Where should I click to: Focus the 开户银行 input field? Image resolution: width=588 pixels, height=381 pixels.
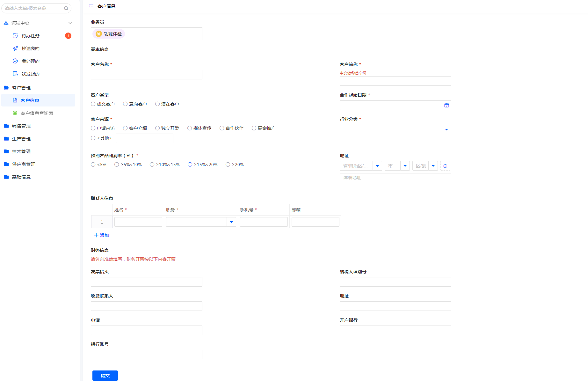pyautogui.click(x=396, y=330)
